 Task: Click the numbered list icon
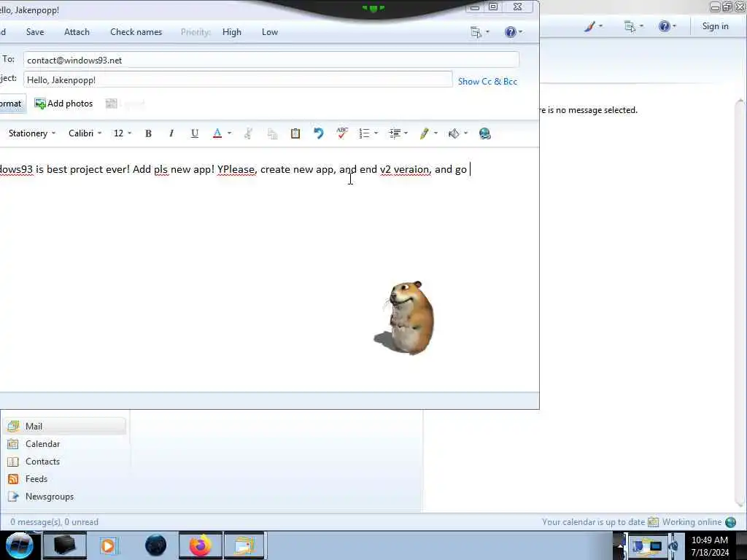[365, 134]
